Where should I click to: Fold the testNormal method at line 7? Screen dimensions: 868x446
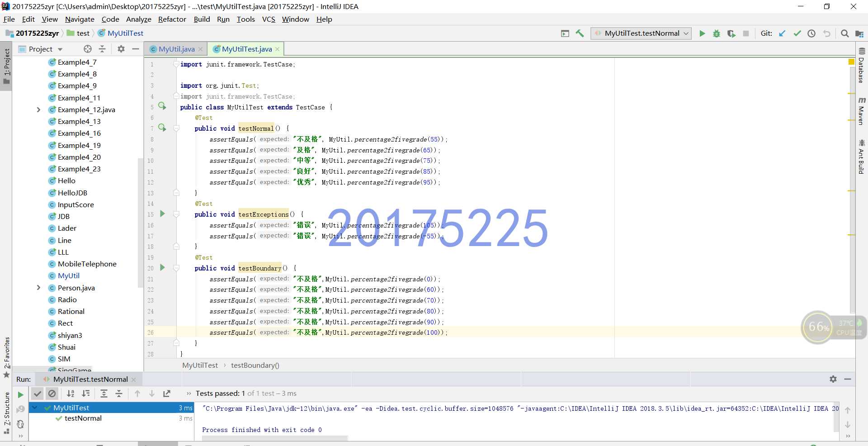tap(177, 128)
